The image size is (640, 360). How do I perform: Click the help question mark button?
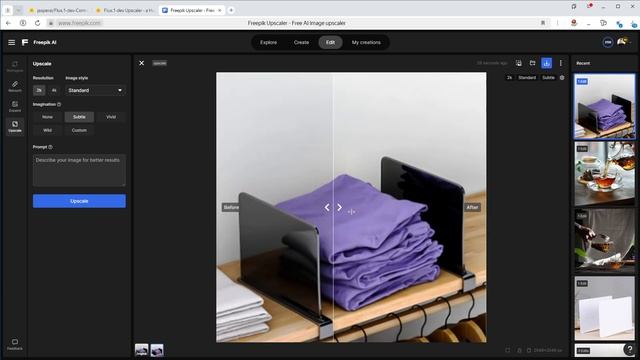[x=629, y=349]
